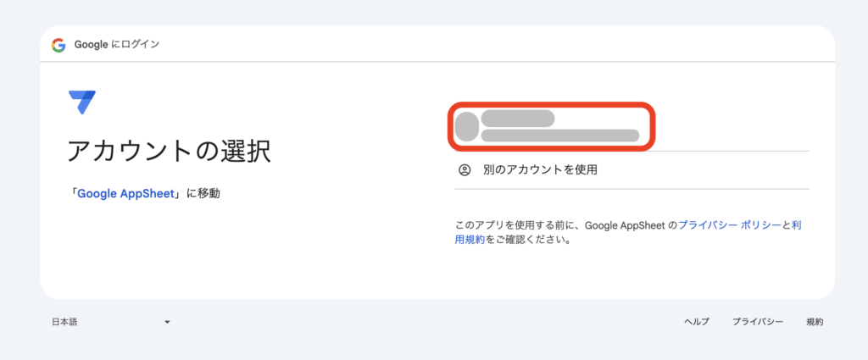Click ヘルプ in the footer
This screenshot has height=360, width=868.
point(697,322)
